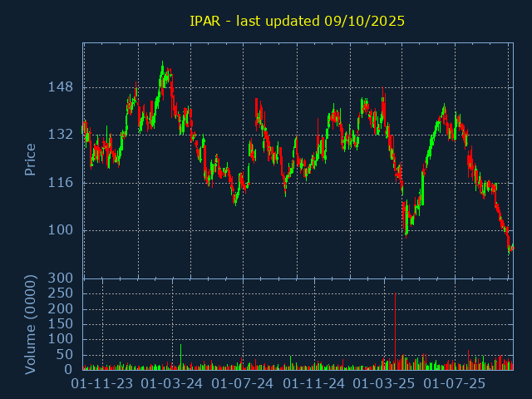This screenshot has height=399, width=532.
Task: Click the 100 price axis tick label
Action: point(60,230)
